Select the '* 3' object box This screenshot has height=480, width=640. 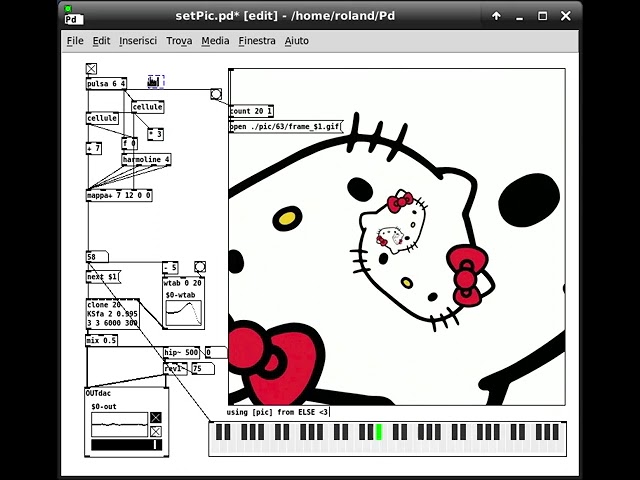pyautogui.click(x=156, y=134)
